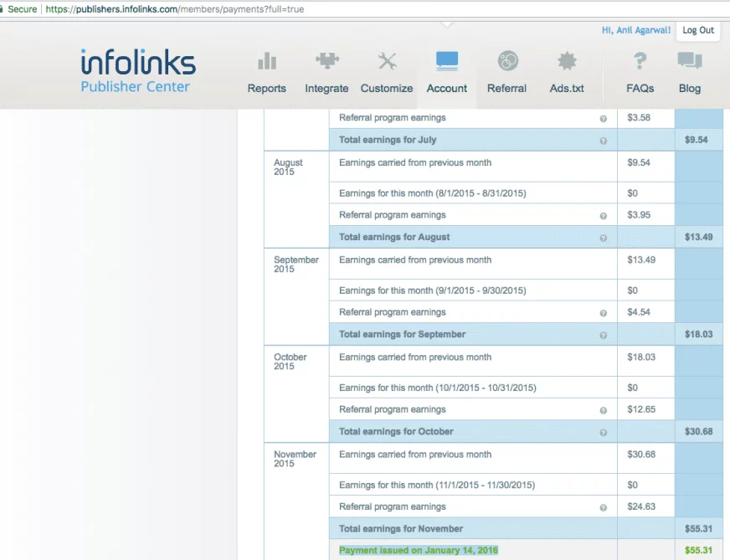Click help icon for Total earnings for September
Image resolution: width=730 pixels, height=560 pixels.
tap(603, 335)
